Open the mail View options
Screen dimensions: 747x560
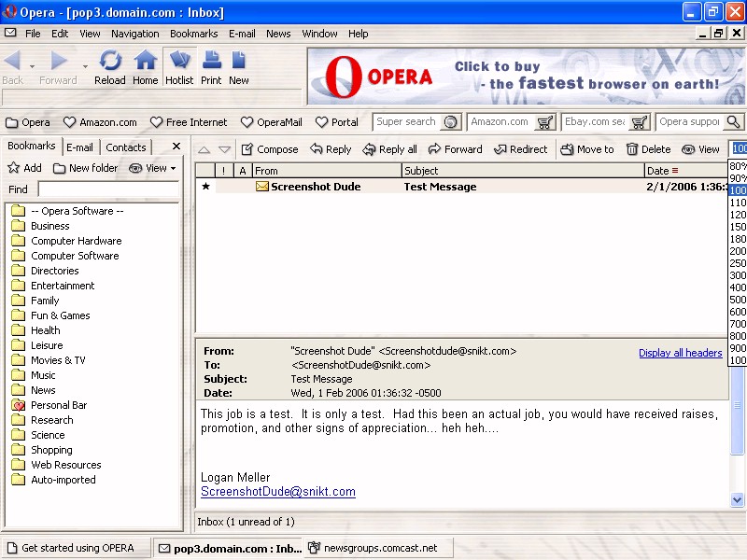pos(700,149)
